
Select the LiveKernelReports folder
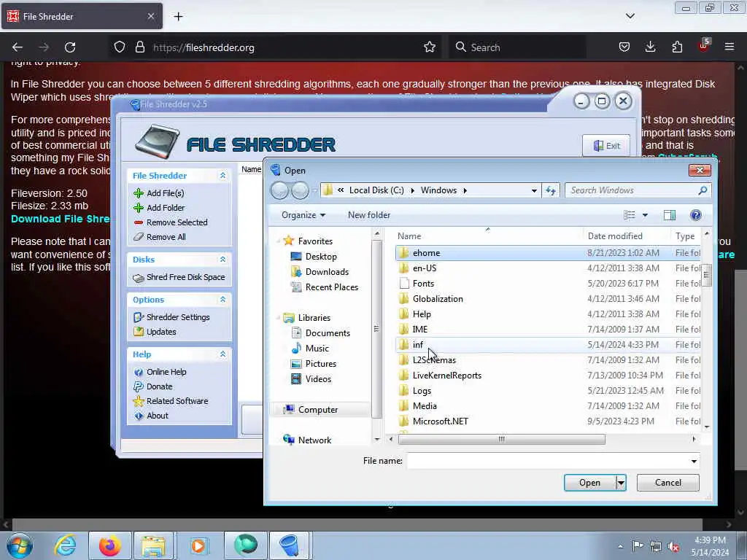(x=548, y=376)
